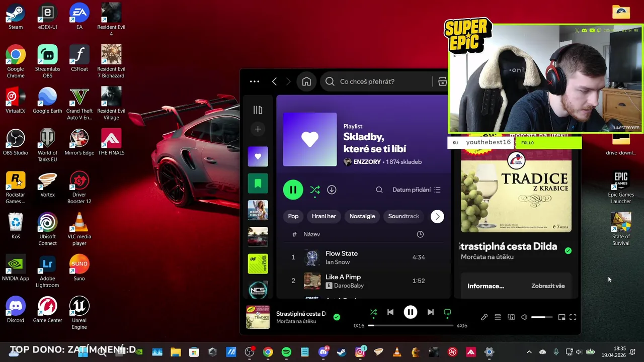Screen dimensions: 644x362
Task: Expand Your Library sidebar
Action: click(x=258, y=110)
